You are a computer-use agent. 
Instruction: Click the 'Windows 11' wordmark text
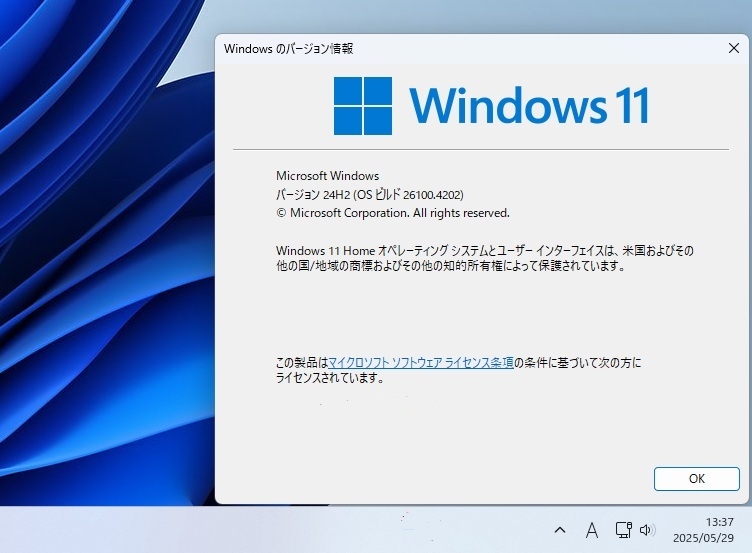(x=529, y=106)
